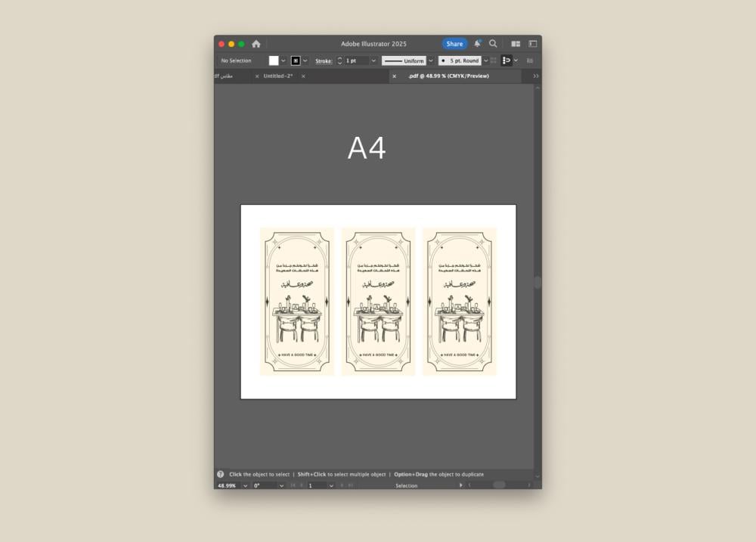Image resolution: width=756 pixels, height=542 pixels.
Task: Open the zoom level dropdown at 48.99%
Action: [x=245, y=485]
